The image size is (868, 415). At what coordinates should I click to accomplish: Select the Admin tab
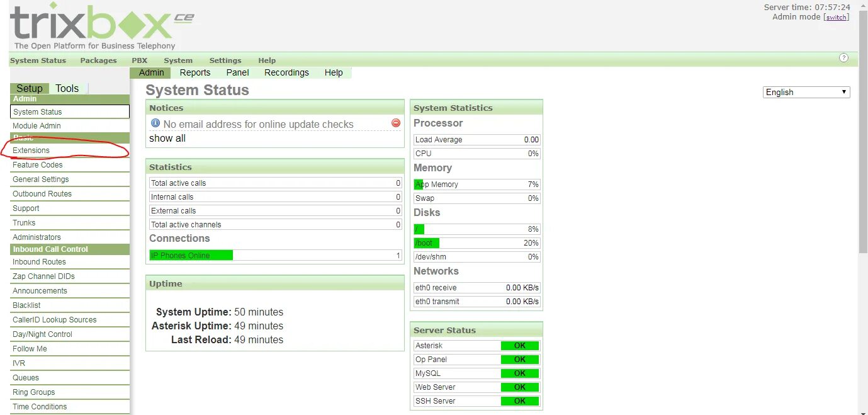click(x=151, y=72)
